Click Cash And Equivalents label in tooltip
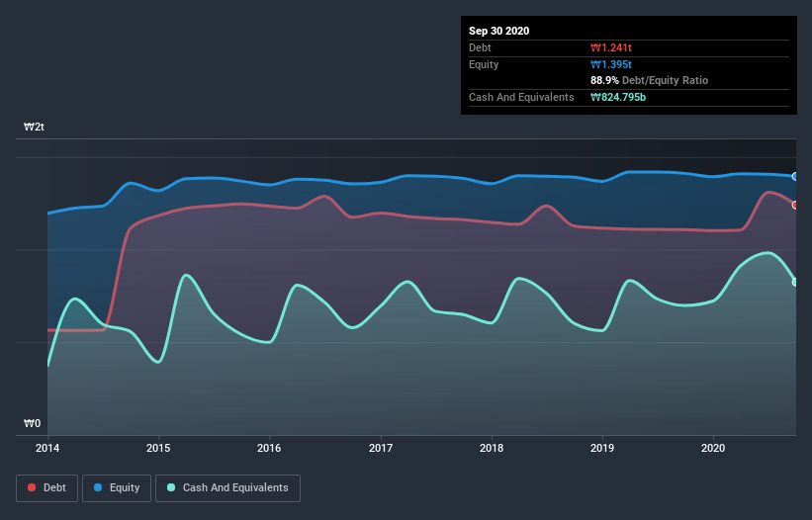Image resolution: width=812 pixels, height=520 pixels. pyautogui.click(x=521, y=97)
